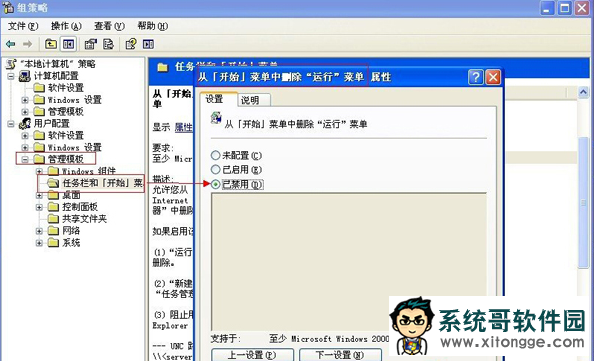
Task: Click the 用户配置 user icon
Action: [x=25, y=123]
